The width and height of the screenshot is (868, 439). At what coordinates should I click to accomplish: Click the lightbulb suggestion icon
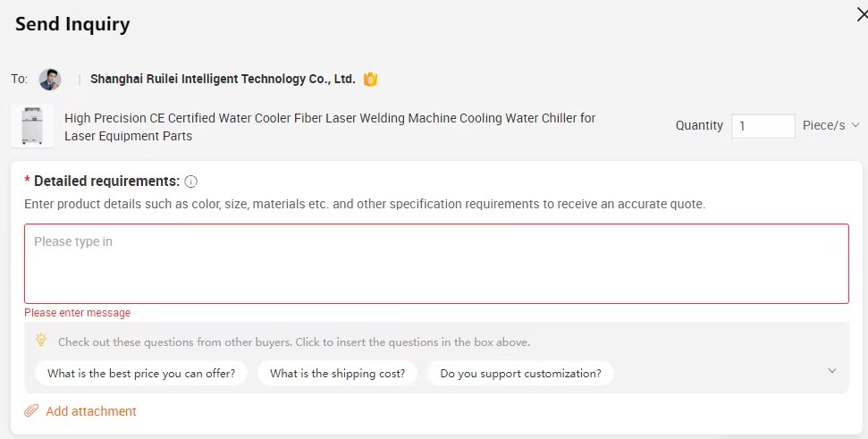(41, 340)
